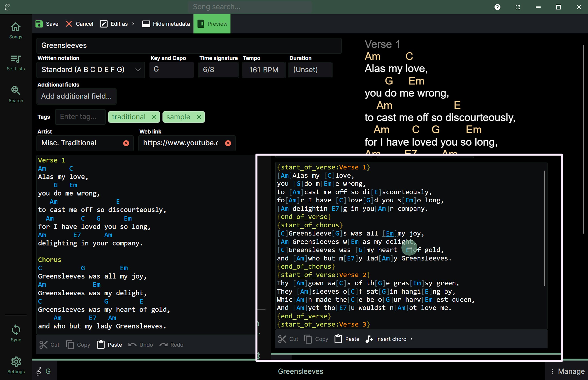Set the Duration field showing Unset
This screenshot has height=380, width=588.
[x=310, y=70]
